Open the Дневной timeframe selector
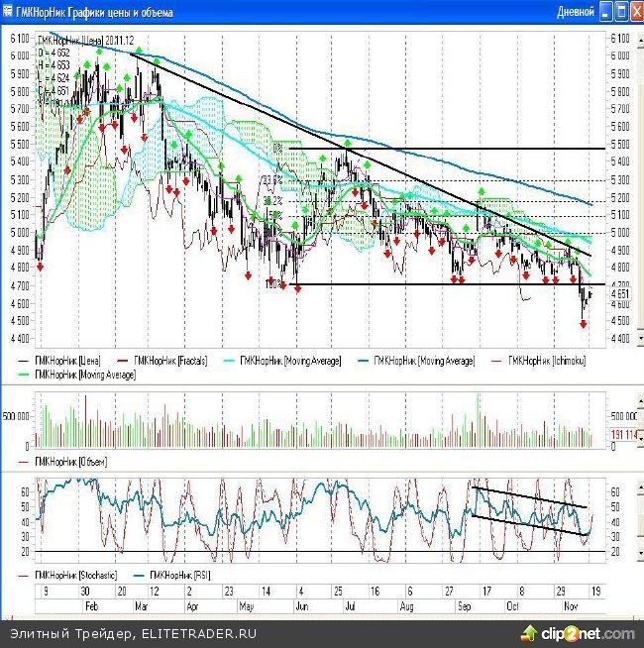This screenshot has height=648, width=644. [576, 12]
